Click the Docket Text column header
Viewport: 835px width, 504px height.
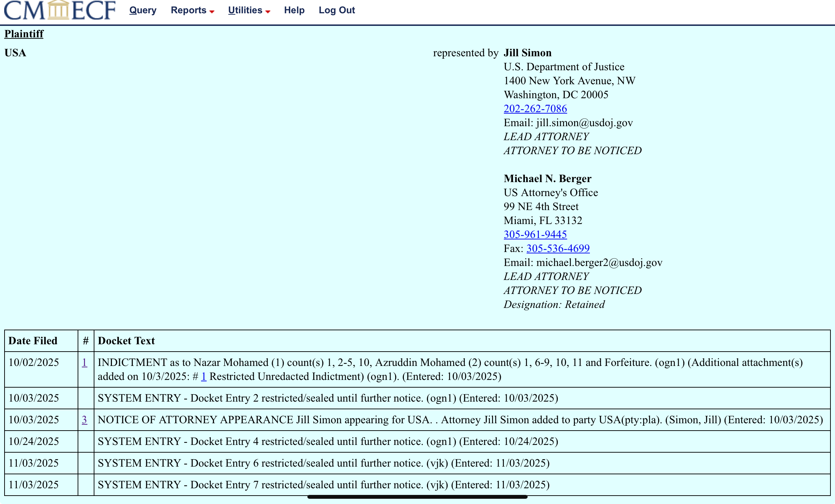coord(126,341)
